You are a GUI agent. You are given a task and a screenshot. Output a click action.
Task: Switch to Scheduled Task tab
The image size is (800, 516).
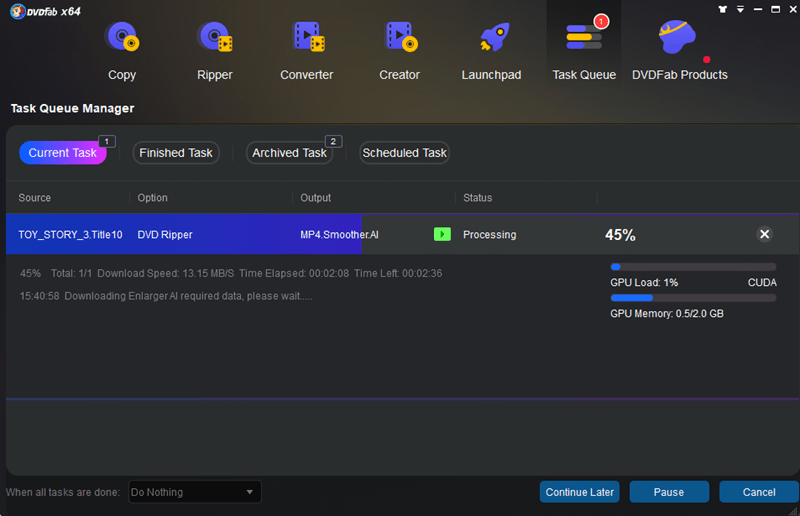pyautogui.click(x=404, y=153)
